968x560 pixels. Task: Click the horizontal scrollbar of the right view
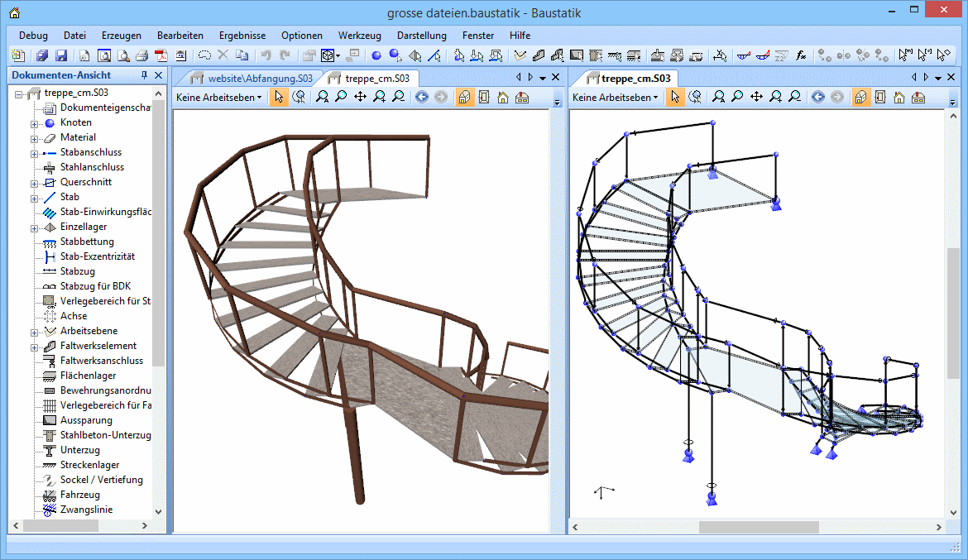click(x=758, y=527)
